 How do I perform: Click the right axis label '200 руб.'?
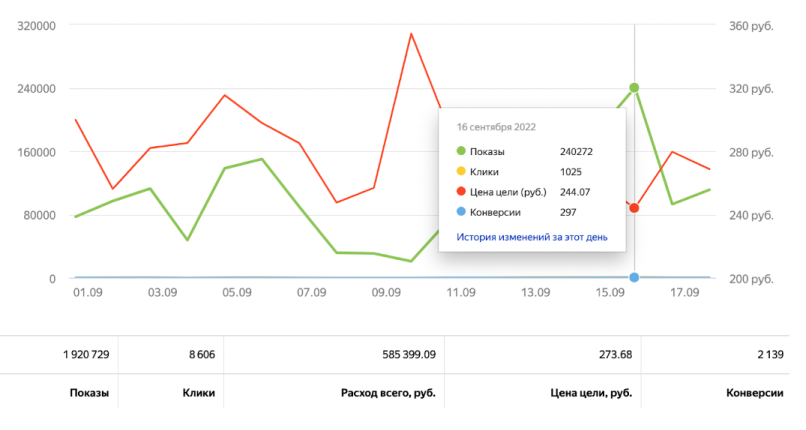tap(751, 279)
